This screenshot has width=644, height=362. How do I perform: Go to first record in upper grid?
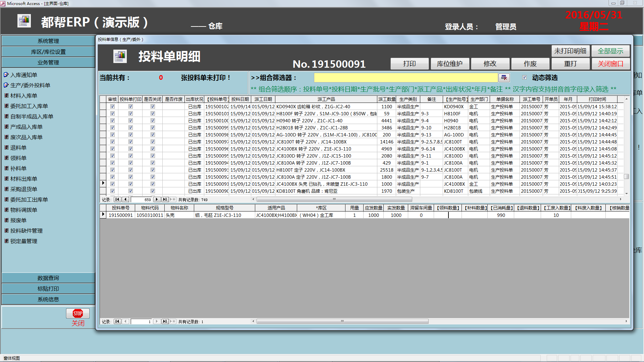point(117,199)
